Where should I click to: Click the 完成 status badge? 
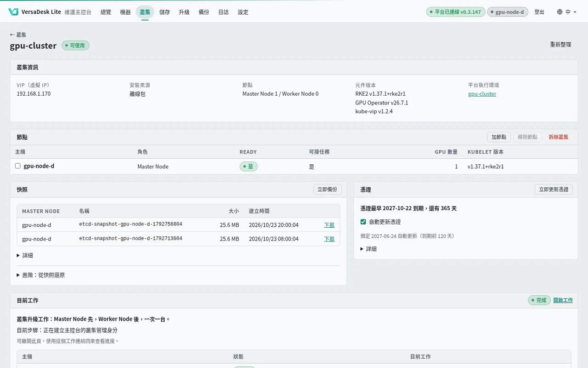click(539, 300)
